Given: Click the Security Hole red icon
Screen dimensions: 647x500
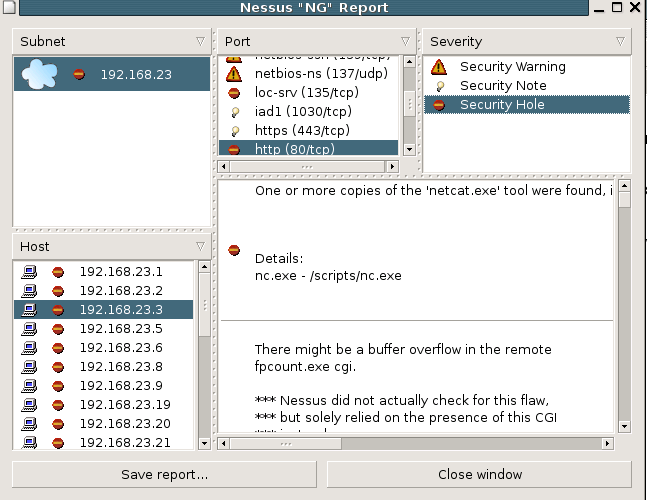Looking at the screenshot, I should click(x=439, y=105).
